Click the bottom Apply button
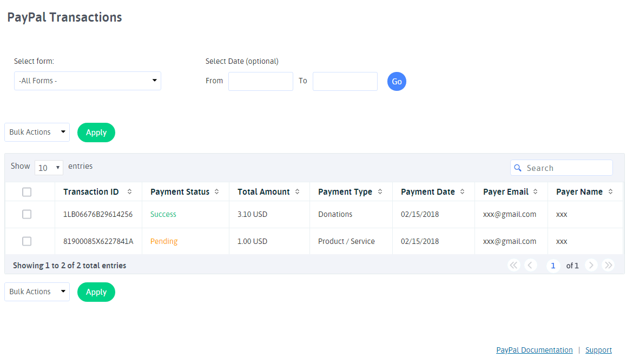This screenshot has width=633, height=364. click(96, 292)
